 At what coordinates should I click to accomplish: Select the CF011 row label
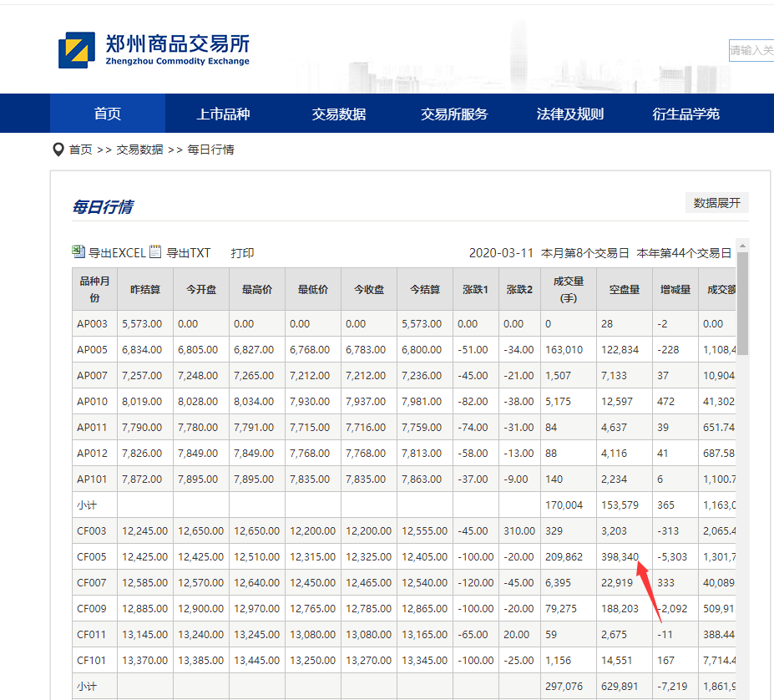(x=91, y=634)
